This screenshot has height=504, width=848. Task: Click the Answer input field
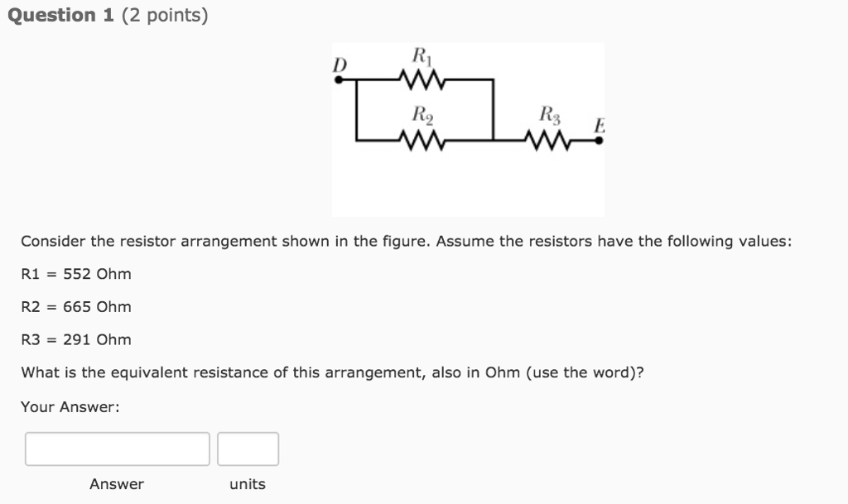tap(117, 449)
